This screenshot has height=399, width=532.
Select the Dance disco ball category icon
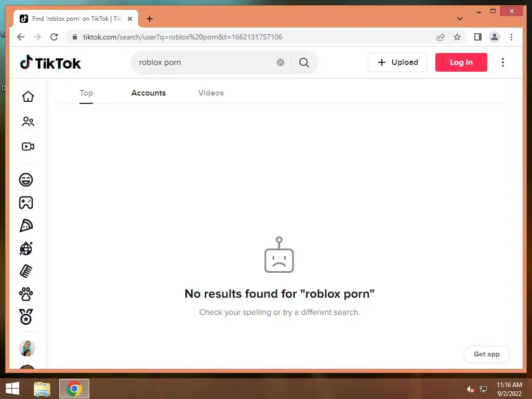[26, 248]
